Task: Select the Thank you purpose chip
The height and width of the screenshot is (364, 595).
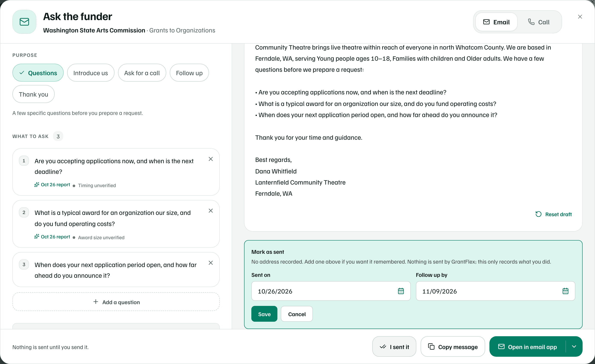Action: point(33,94)
